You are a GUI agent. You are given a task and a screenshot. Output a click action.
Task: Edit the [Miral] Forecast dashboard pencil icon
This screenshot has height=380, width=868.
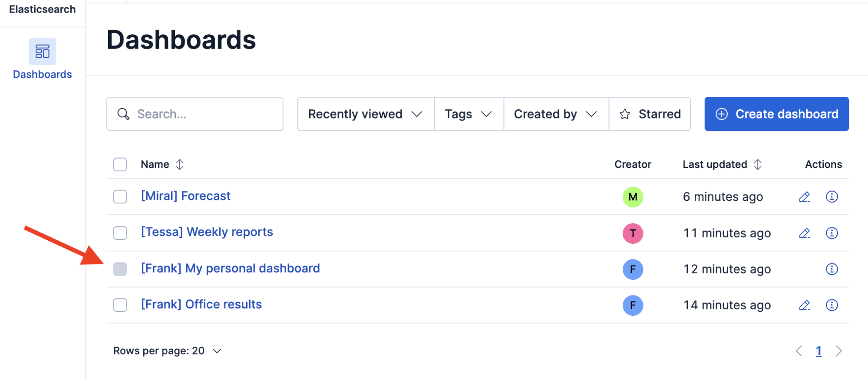(x=804, y=197)
